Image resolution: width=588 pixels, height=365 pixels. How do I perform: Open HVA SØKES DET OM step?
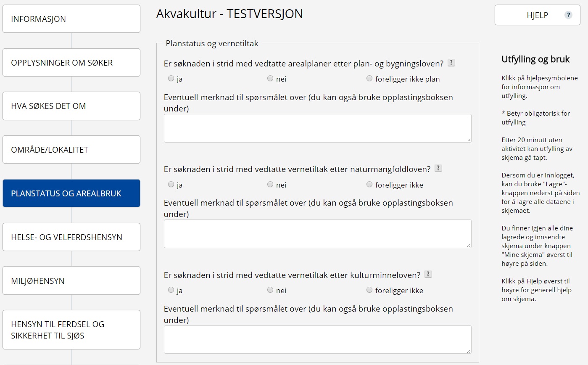pos(71,106)
